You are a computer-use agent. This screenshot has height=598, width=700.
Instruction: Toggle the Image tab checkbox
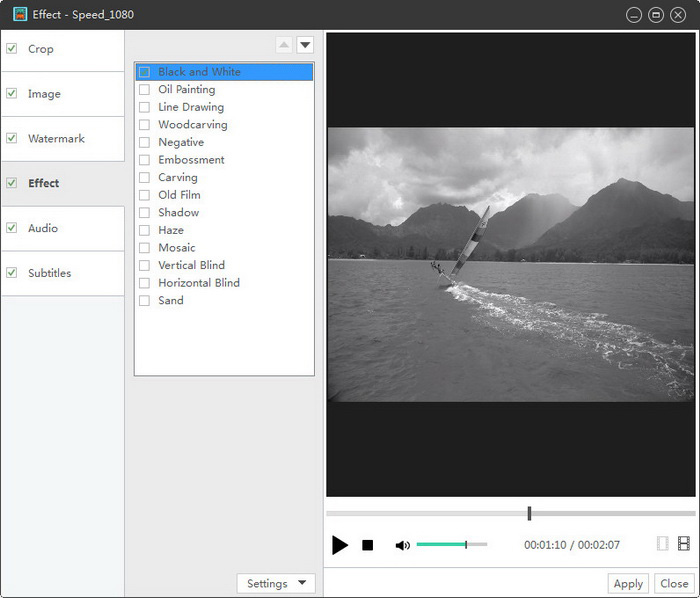pyautogui.click(x=12, y=93)
